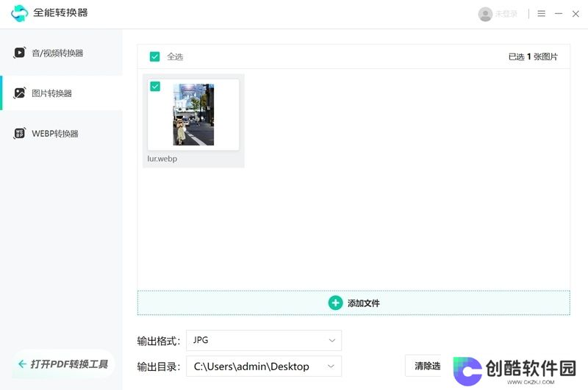Click the 未登录 login text
Screen dimensions: 588x390
[x=506, y=14]
